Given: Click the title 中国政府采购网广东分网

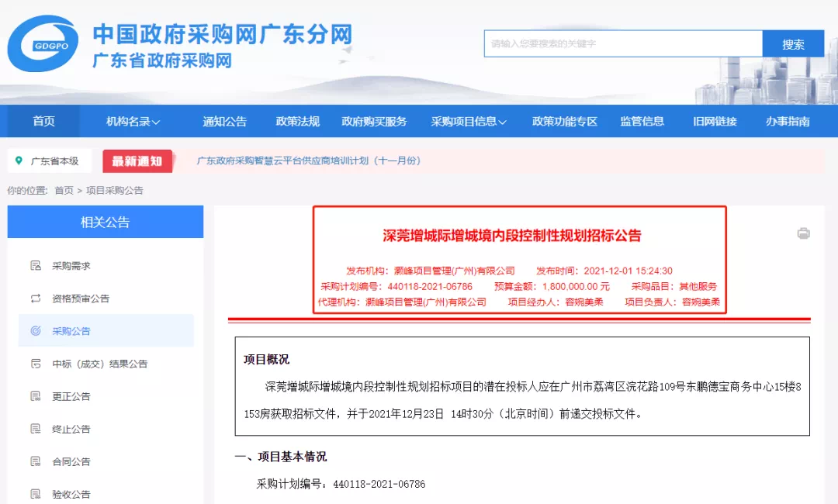Looking at the screenshot, I should pos(223,34).
